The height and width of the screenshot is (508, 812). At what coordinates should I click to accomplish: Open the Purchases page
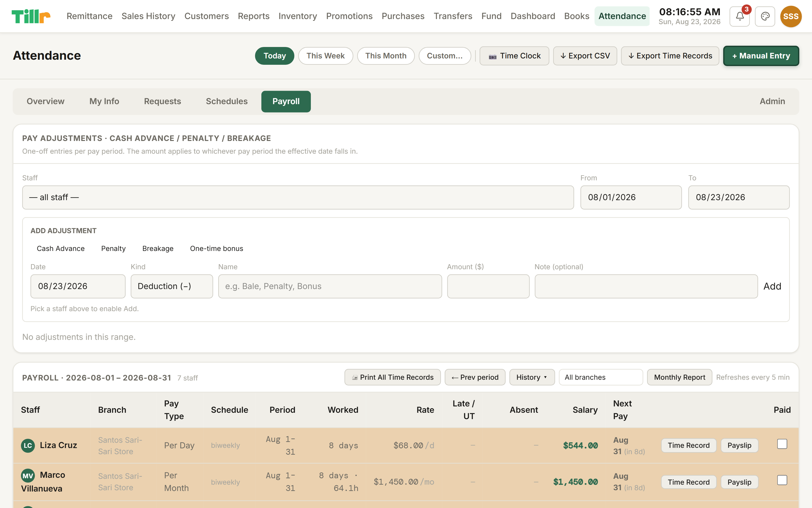click(x=403, y=16)
